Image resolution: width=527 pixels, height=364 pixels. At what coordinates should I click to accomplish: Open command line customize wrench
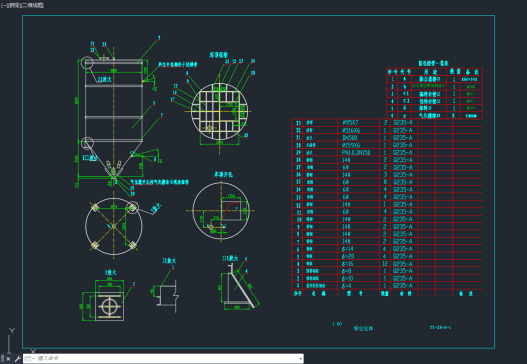tap(17, 359)
